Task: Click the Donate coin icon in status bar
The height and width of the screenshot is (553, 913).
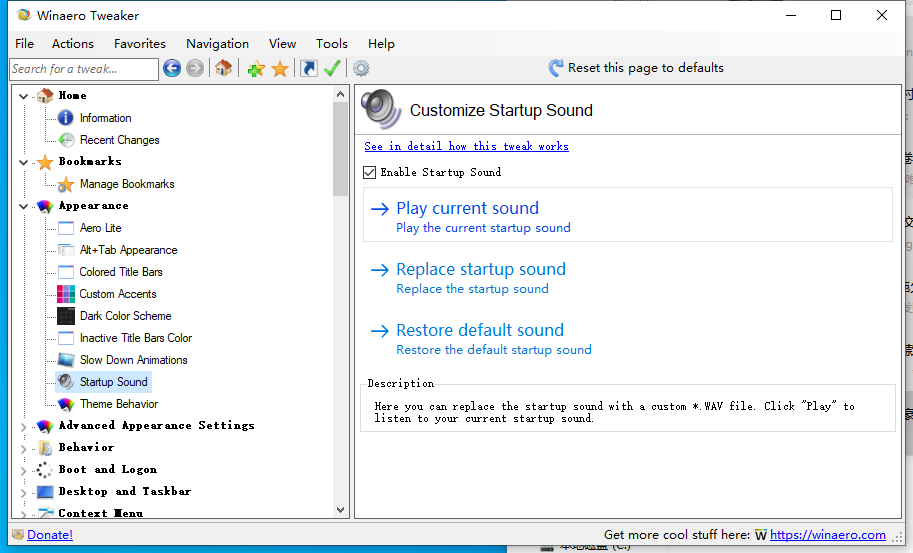Action: (18, 534)
